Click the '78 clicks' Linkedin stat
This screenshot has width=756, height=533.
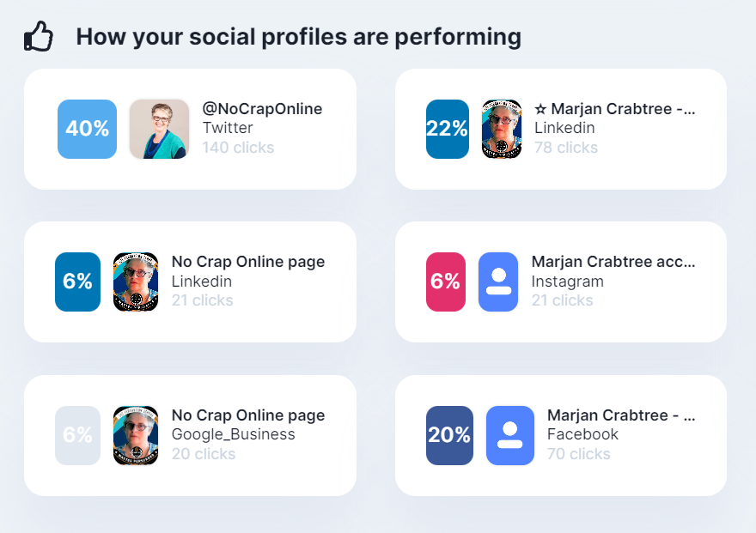click(565, 148)
